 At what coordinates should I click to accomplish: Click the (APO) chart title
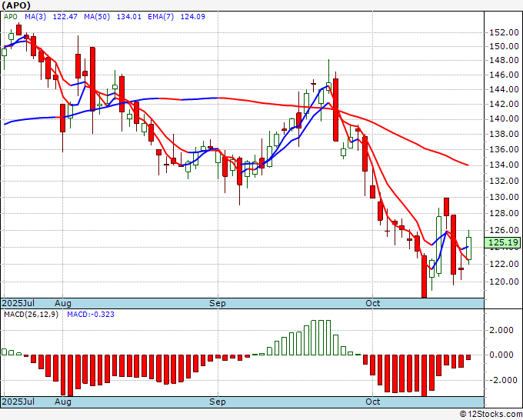pos(16,5)
